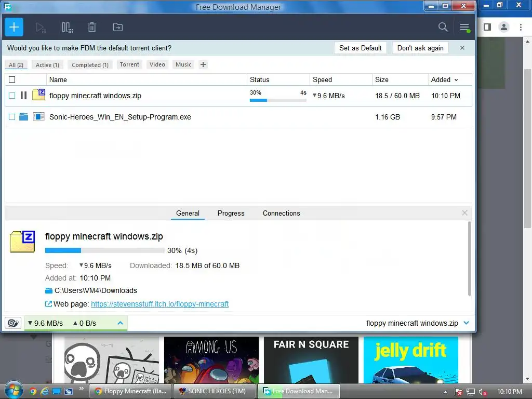Open Fair N Square thumbnail in browser
532x399 pixels.
coord(311,360)
